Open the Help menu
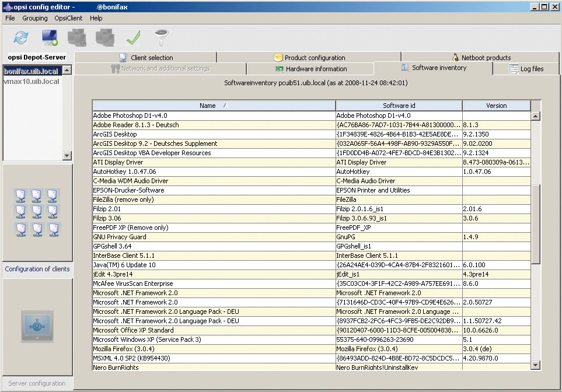 [x=96, y=18]
